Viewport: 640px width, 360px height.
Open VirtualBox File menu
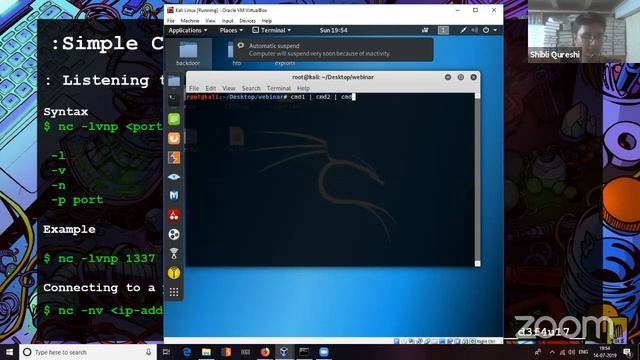tap(171, 21)
